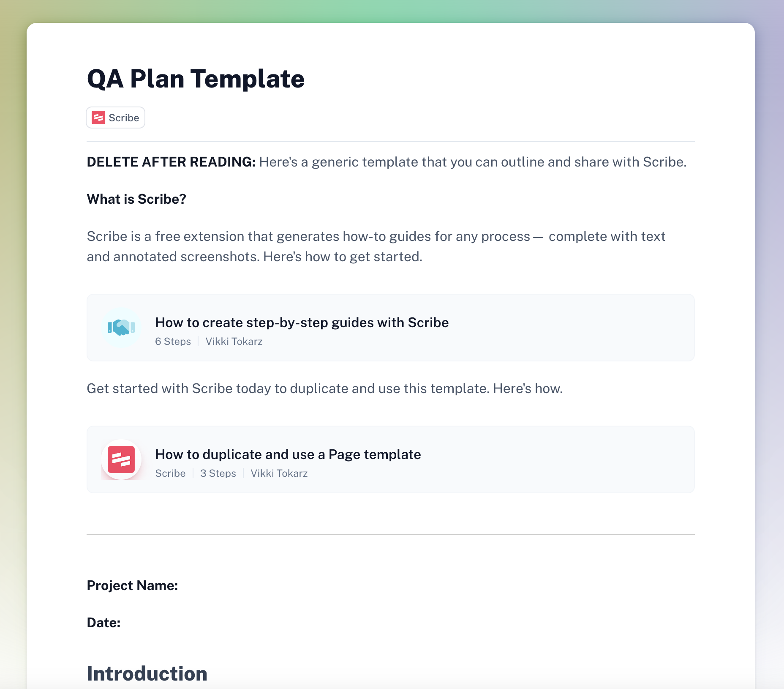Click the Scribe logo icon in author badge
The image size is (784, 689).
(98, 118)
